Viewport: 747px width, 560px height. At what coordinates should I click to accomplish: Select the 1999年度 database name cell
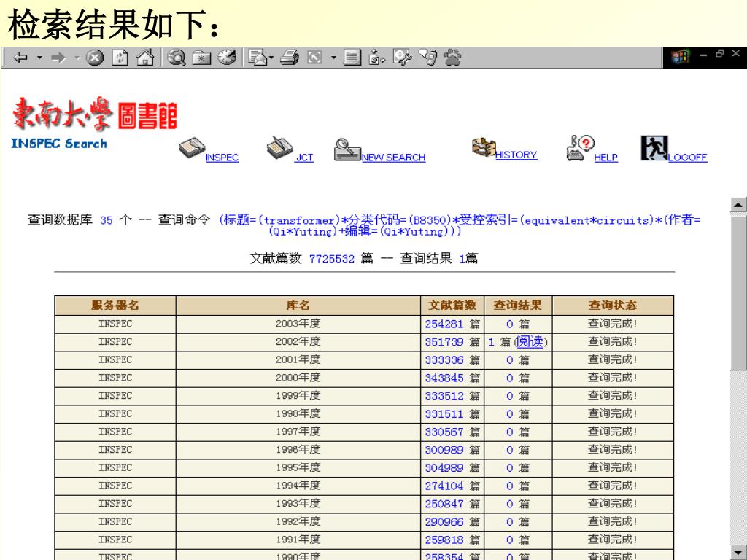pyautogui.click(x=298, y=396)
